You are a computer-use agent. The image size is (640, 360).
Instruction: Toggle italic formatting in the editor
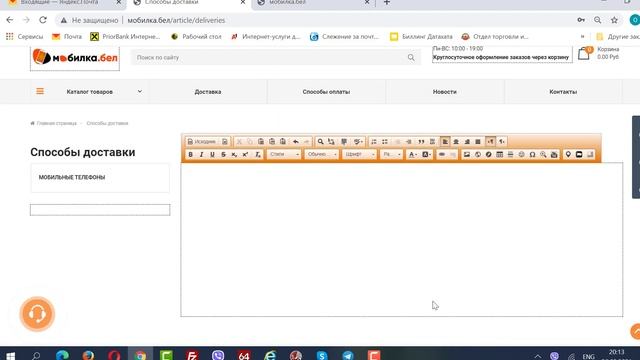point(201,155)
